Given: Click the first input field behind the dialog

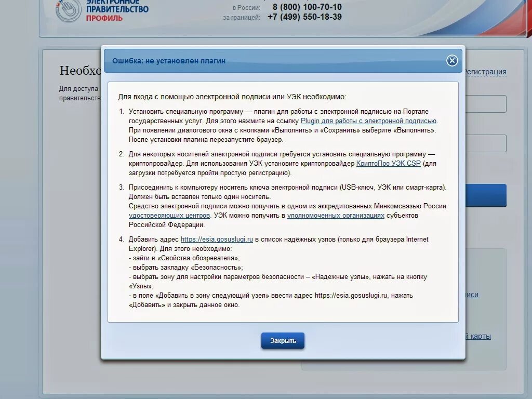Looking at the screenshot, I should point(486,104).
